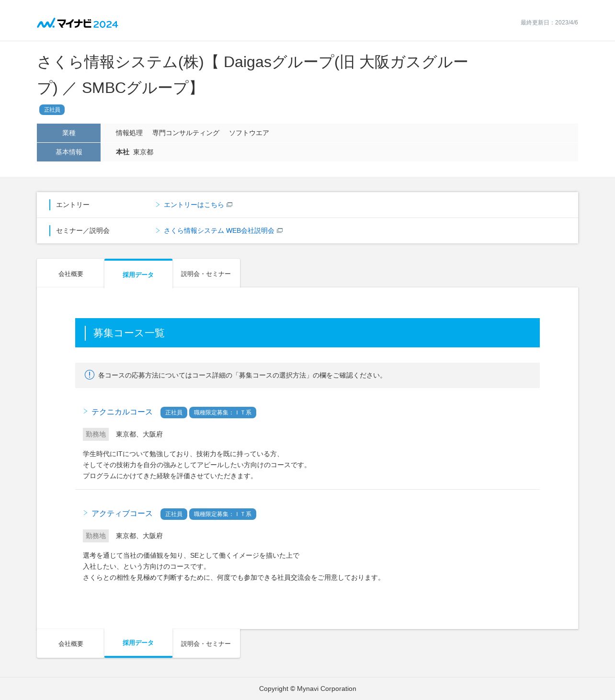
Task: Click chevron arrow before テクニカルコース
Action: 85,411
